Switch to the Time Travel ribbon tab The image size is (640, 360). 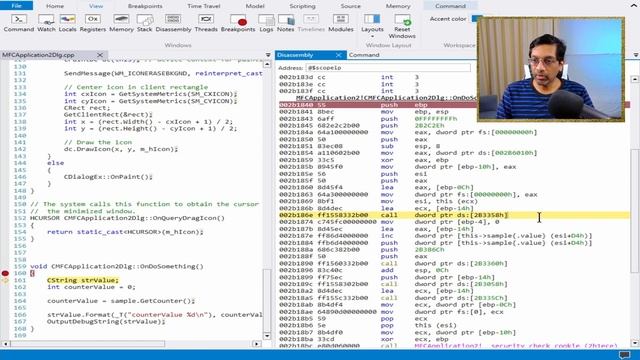204,6
